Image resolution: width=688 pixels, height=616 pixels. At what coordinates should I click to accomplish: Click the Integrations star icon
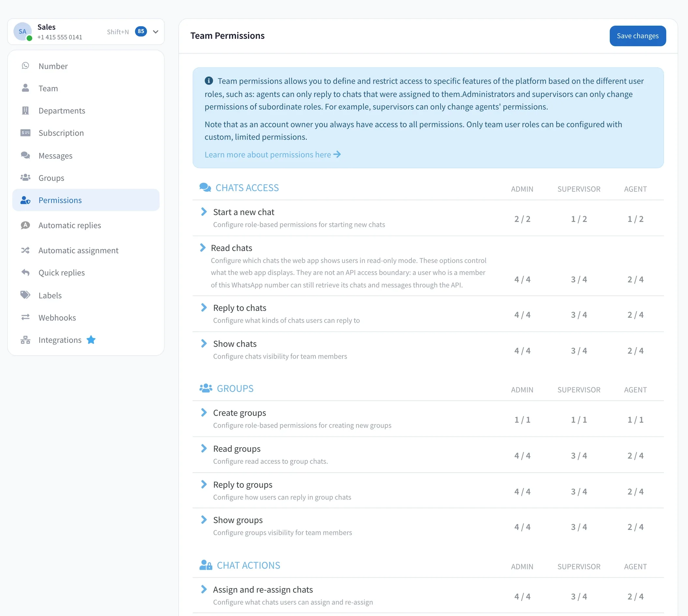[91, 340]
